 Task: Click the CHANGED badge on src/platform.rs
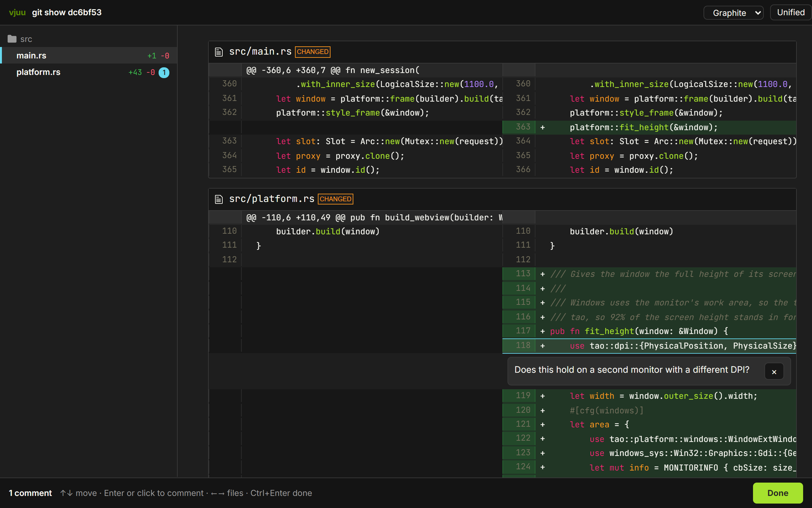click(x=336, y=199)
